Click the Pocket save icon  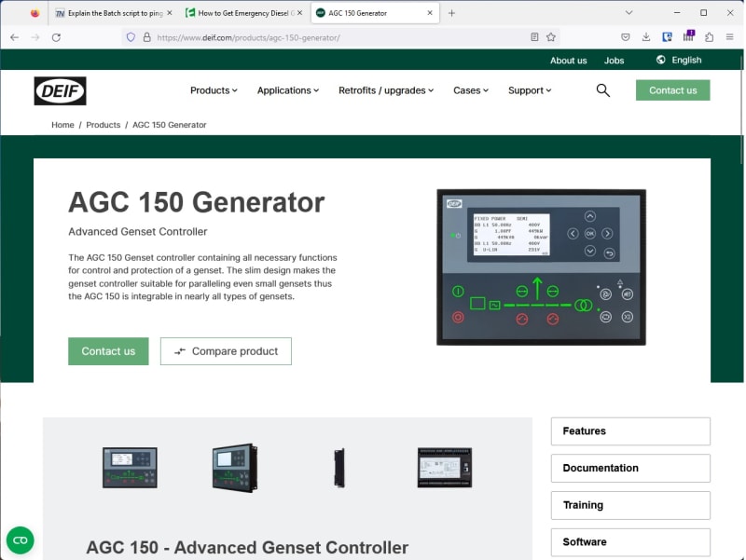click(x=625, y=37)
